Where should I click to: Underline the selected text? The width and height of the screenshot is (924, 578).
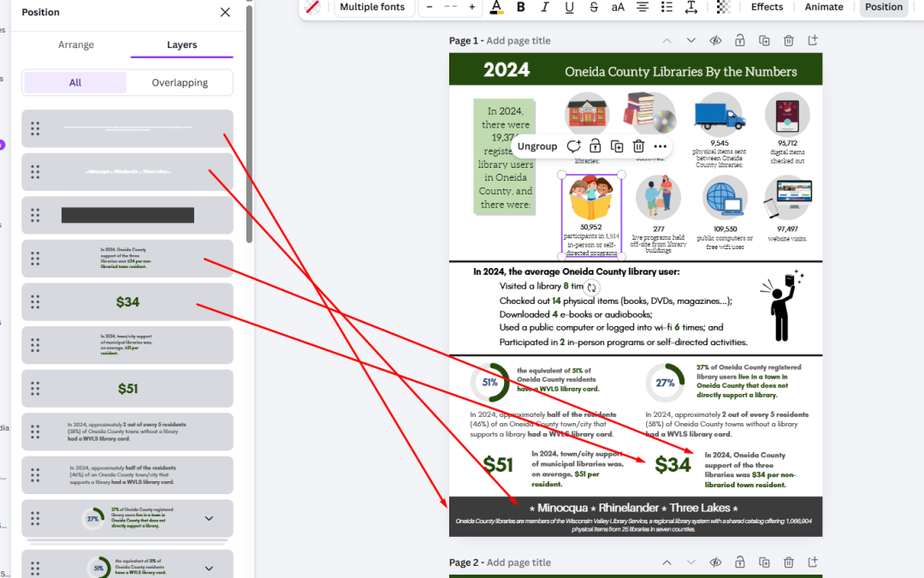point(569,7)
